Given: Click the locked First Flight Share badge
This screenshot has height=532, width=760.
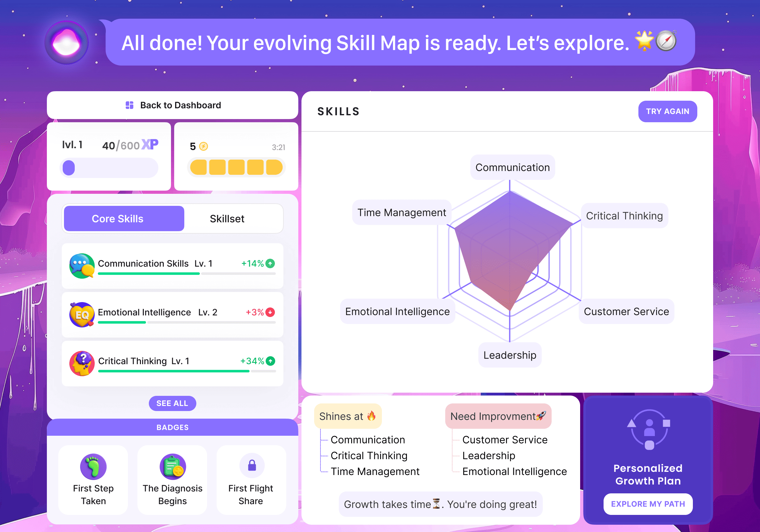Looking at the screenshot, I should [x=252, y=465].
